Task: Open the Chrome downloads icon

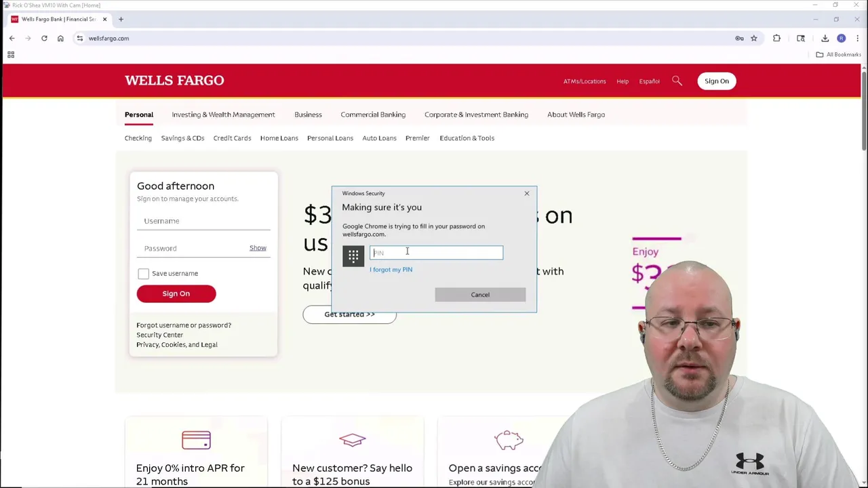Action: click(825, 39)
